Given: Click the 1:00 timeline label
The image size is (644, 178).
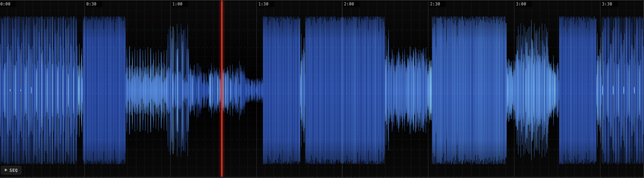Looking at the screenshot, I should tap(177, 4).
